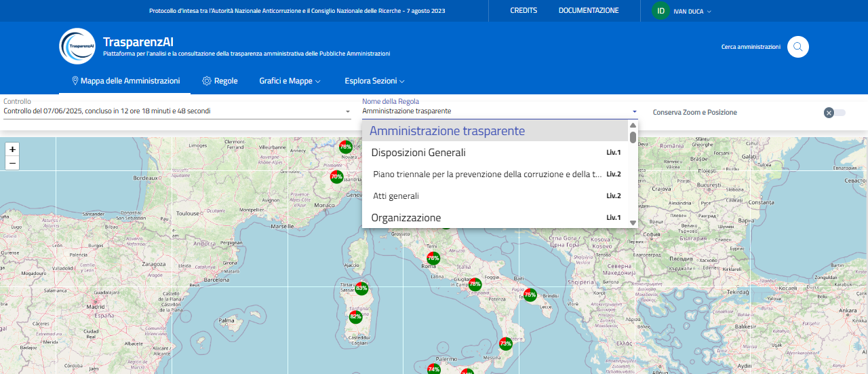
Task: Select Piano triennale per la prevenzione option
Action: [x=495, y=174]
